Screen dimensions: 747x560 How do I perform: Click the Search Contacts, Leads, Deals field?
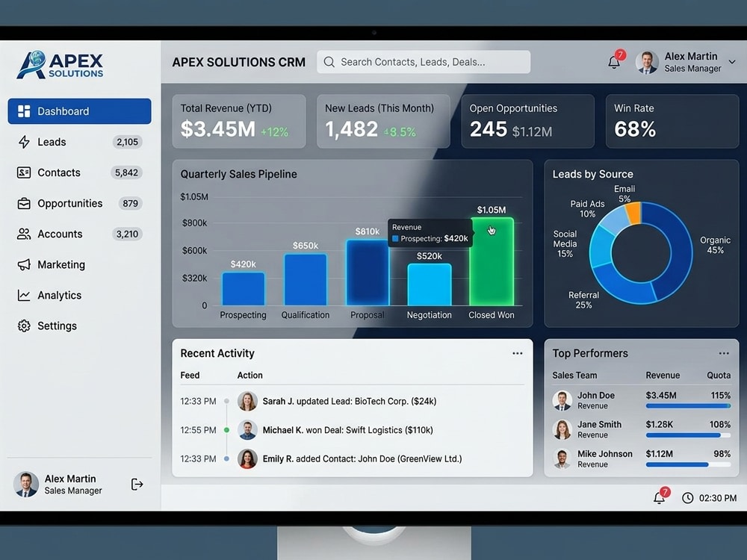coord(424,62)
